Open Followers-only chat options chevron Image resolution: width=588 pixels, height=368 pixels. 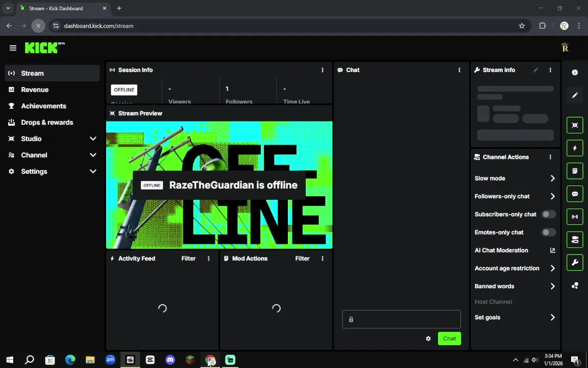click(x=552, y=196)
